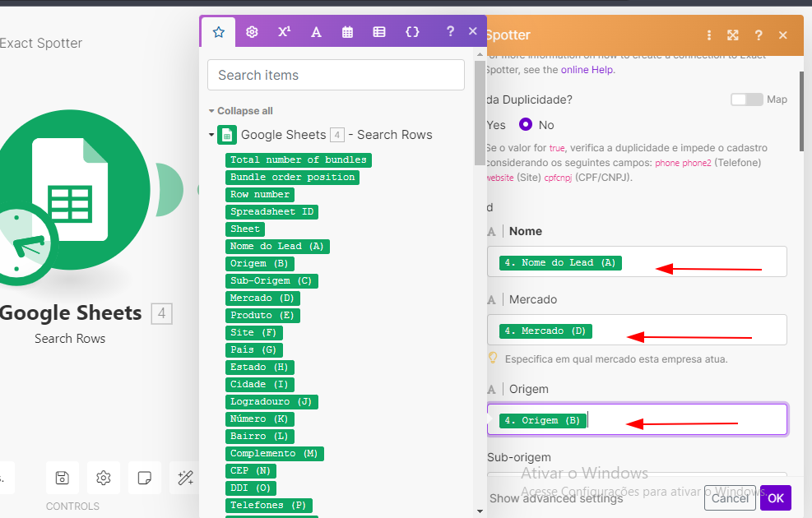812x518 pixels.
Task: Open mapping panel help question mark
Action: (450, 31)
